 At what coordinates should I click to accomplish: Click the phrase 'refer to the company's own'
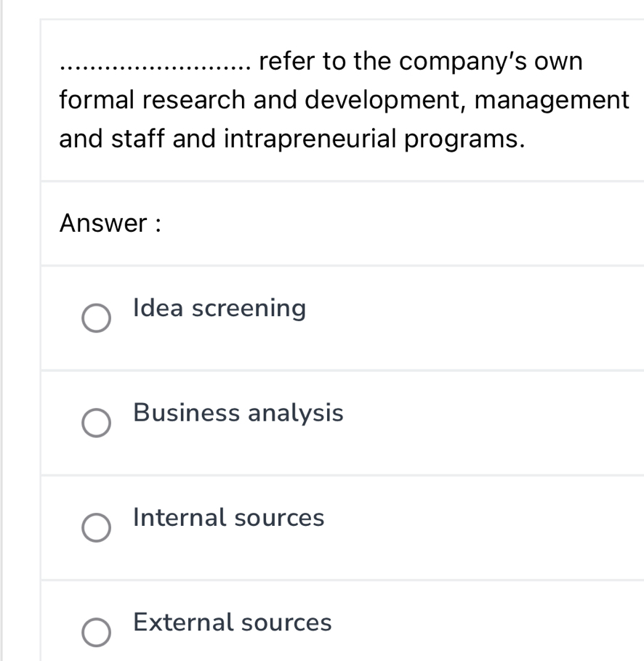421,62
